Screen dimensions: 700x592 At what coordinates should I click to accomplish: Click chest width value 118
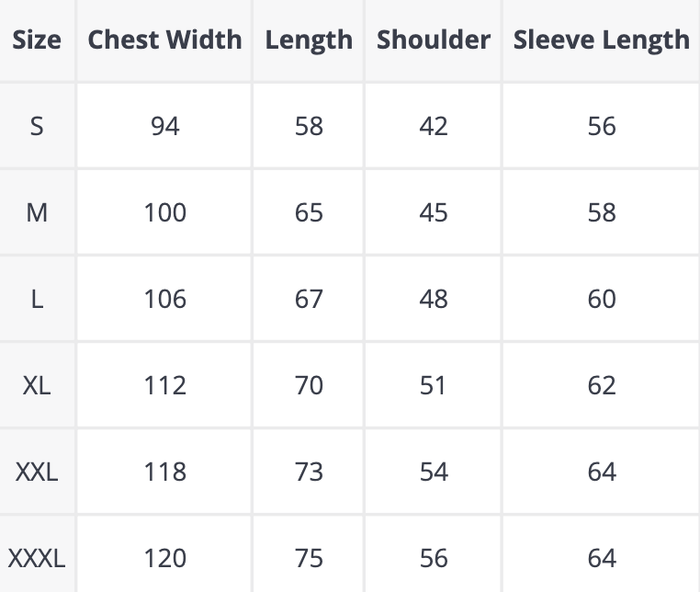[x=165, y=472]
